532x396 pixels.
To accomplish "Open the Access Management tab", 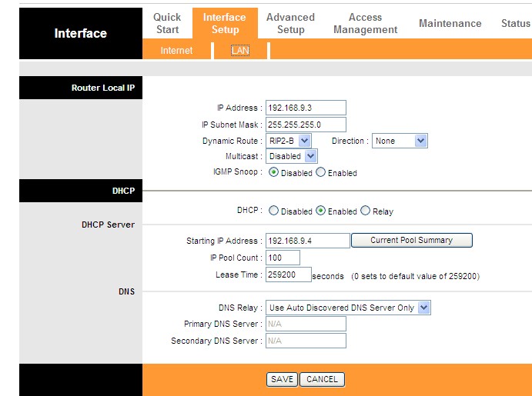I will tap(365, 23).
